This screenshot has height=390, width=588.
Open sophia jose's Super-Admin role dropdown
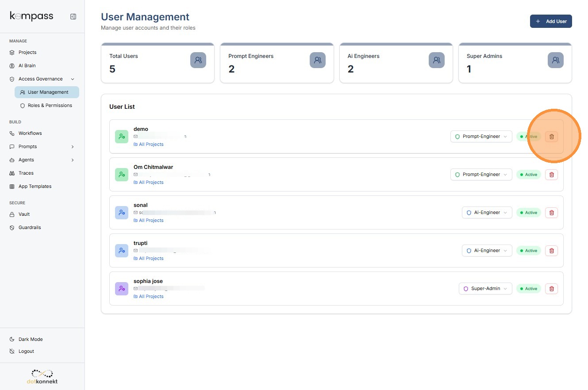point(485,289)
